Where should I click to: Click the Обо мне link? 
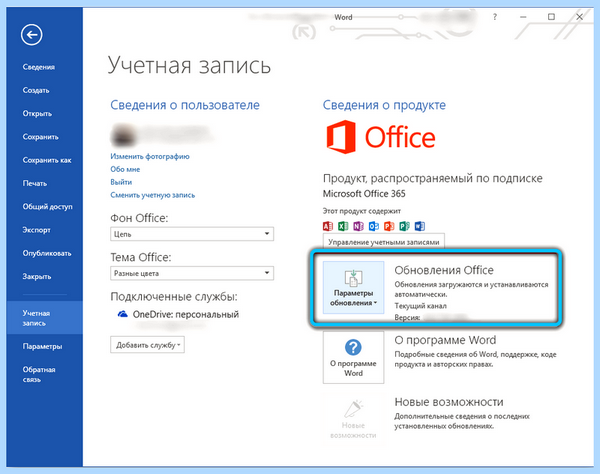pyautogui.click(x=125, y=169)
